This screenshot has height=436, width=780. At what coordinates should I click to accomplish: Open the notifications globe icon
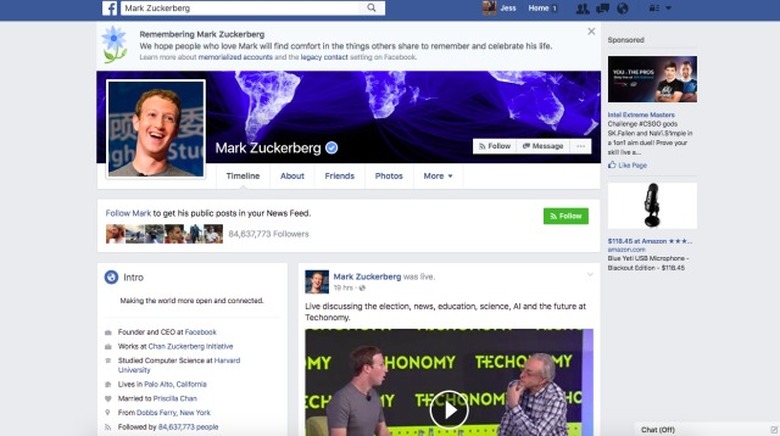coord(622,8)
